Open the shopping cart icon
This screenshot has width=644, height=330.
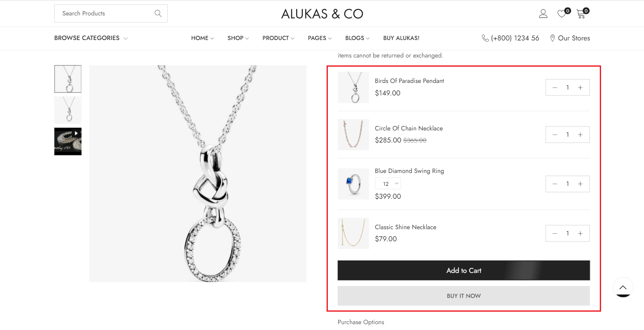tap(581, 14)
